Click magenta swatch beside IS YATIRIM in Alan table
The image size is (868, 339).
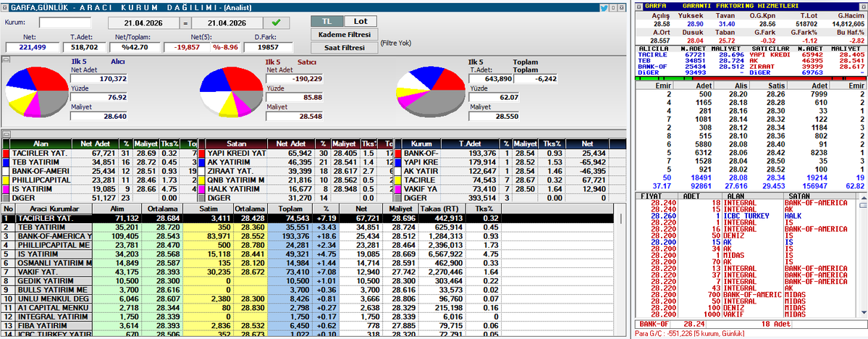coord(6,189)
